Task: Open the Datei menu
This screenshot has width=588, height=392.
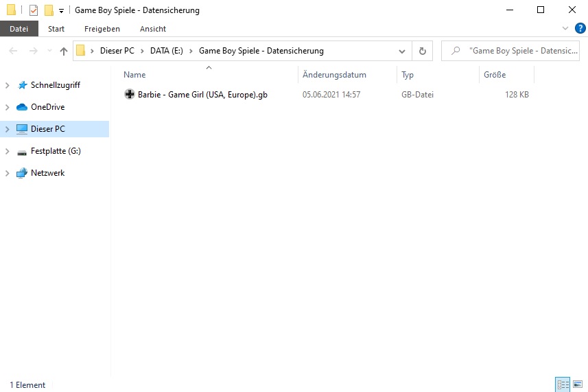Action: pos(19,29)
